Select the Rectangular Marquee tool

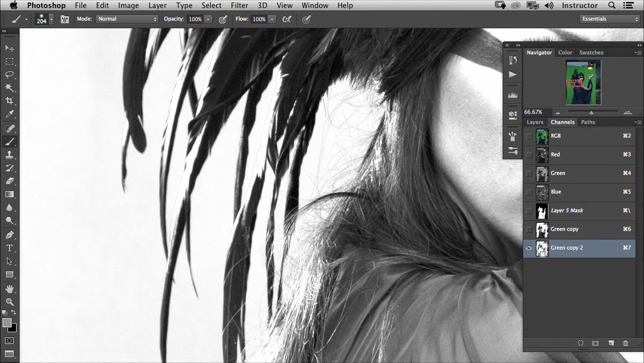pos(10,62)
